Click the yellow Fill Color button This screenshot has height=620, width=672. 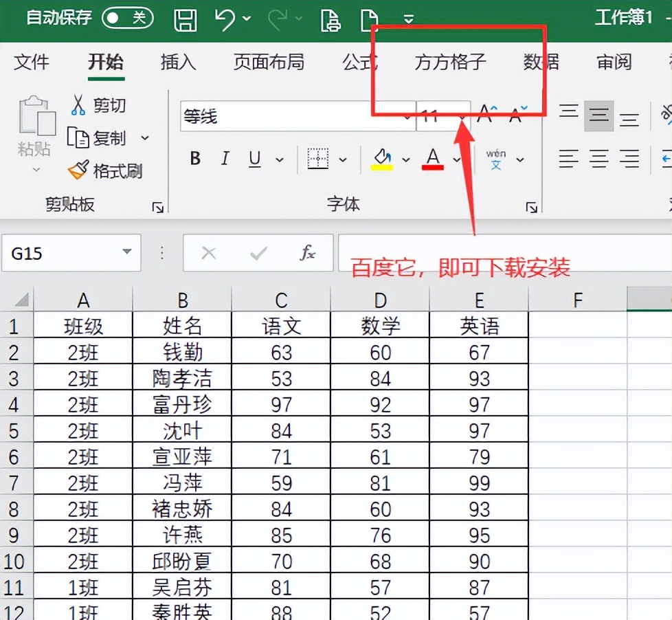381,159
